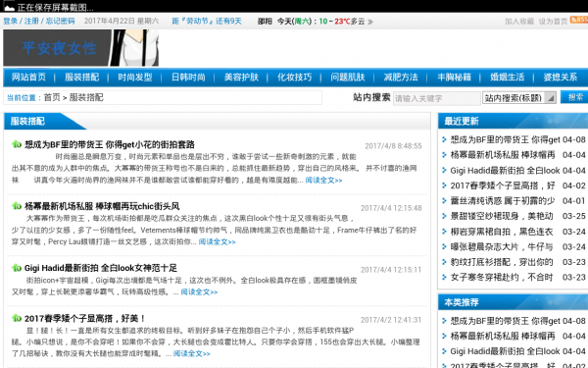
Task: Select 化妆技巧 in the navigation bar
Action: pos(294,78)
